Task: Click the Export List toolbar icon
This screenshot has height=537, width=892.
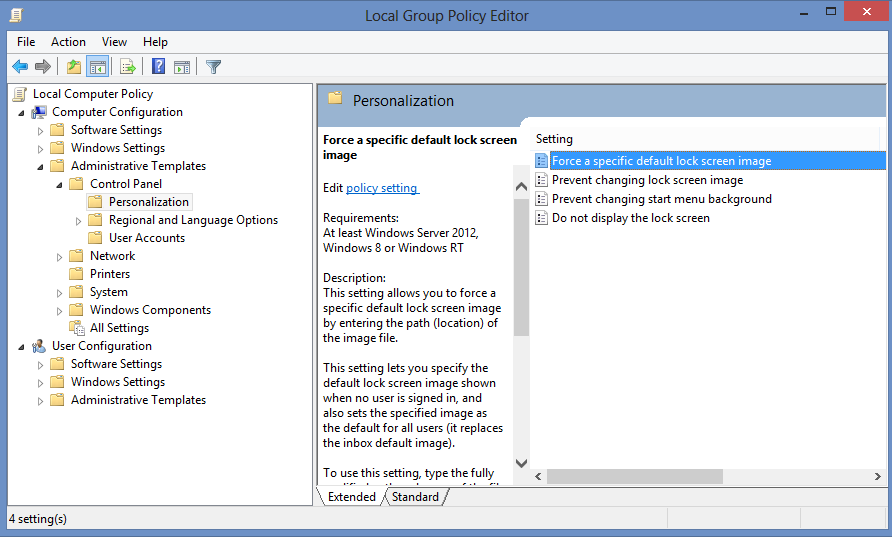Action: point(127,67)
